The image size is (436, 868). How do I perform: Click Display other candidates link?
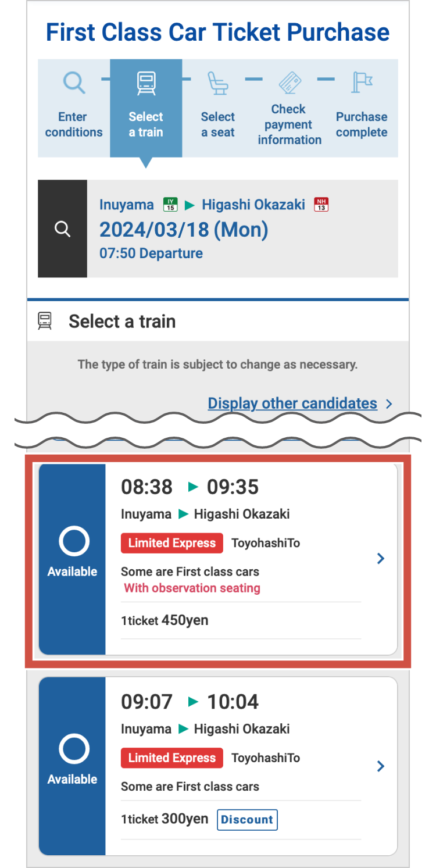click(292, 403)
